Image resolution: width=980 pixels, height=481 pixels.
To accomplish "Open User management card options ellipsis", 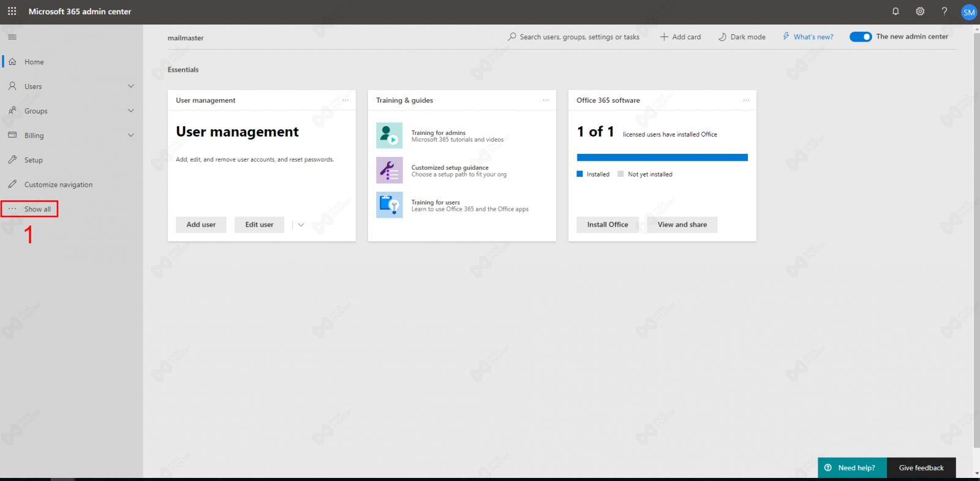I will [345, 100].
